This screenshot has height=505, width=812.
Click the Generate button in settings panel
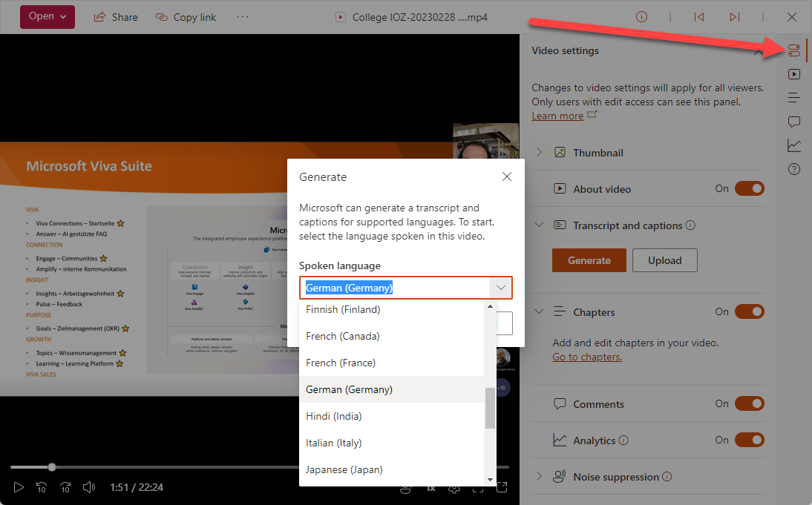589,260
